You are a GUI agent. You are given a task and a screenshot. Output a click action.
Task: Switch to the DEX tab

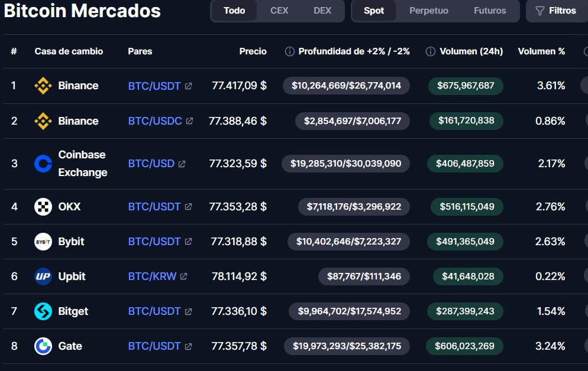click(322, 11)
